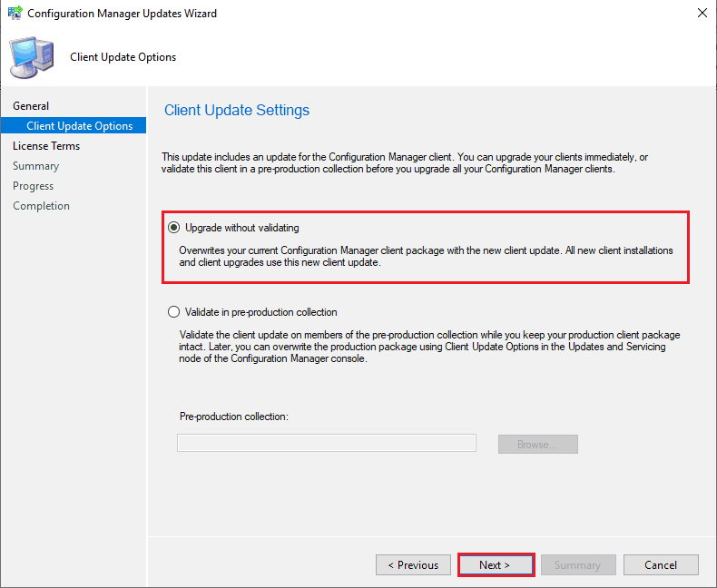Viewport: 717px width, 588px height.
Task: Select the Summary step in navigation
Action: tap(35, 166)
